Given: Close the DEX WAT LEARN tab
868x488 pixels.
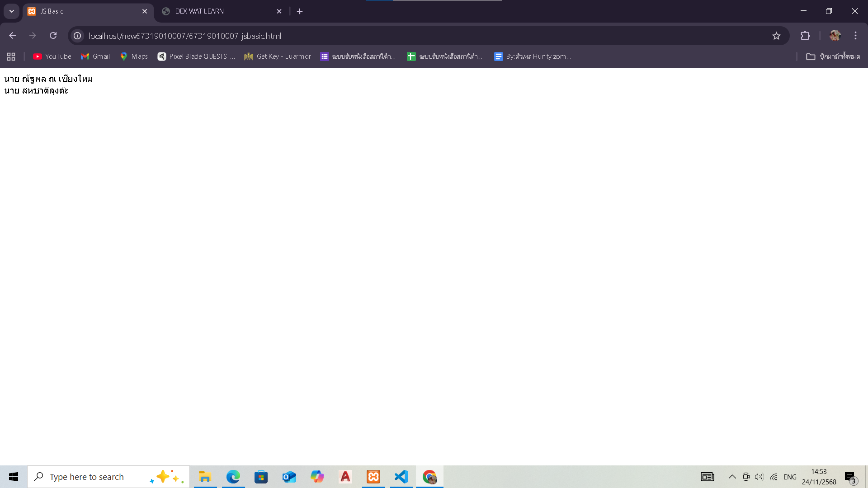Looking at the screenshot, I should [x=279, y=11].
